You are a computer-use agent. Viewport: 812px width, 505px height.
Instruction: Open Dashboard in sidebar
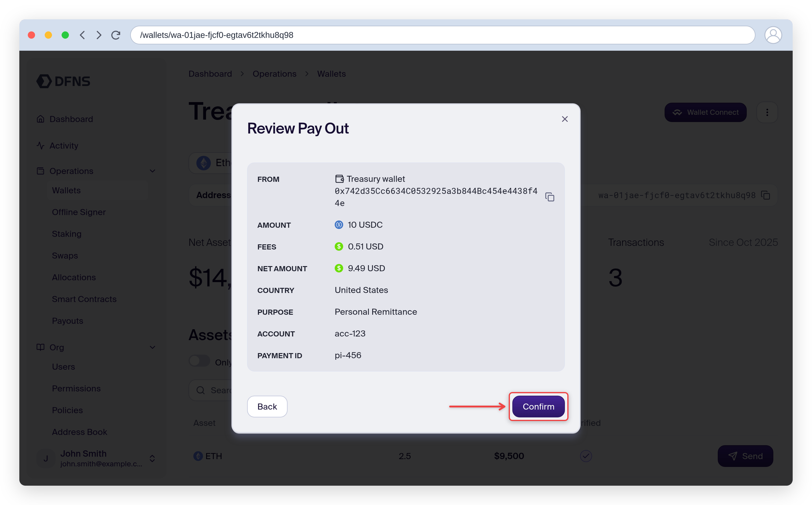click(71, 119)
